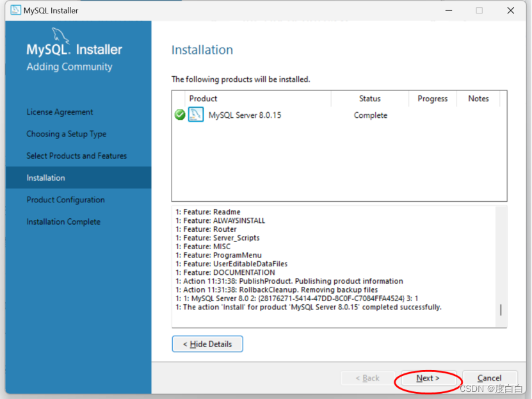This screenshot has width=532, height=399.
Task: Click 'The following products will be installed' text
Action: pyautogui.click(x=241, y=79)
